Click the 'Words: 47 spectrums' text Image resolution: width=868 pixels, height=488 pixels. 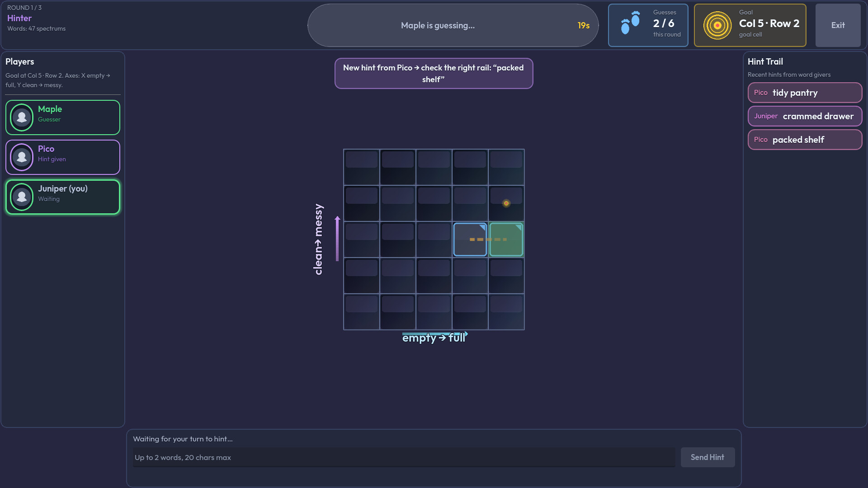[36, 28]
